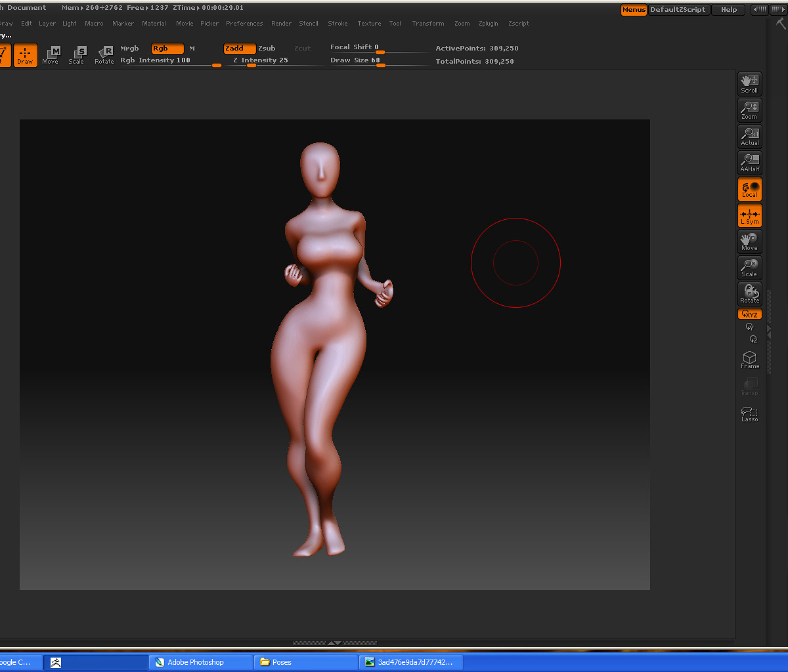Enable Zcut mode
Image resolution: width=788 pixels, height=672 pixels.
click(x=302, y=49)
